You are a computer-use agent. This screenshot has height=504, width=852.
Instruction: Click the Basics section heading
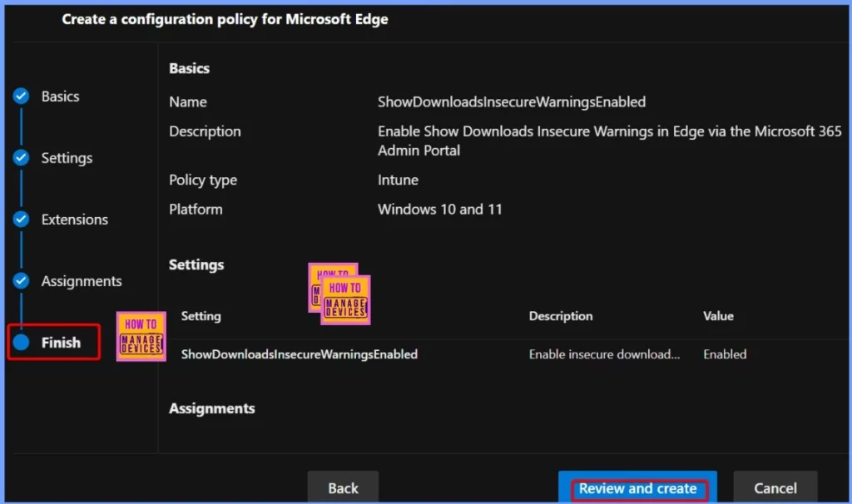(189, 68)
